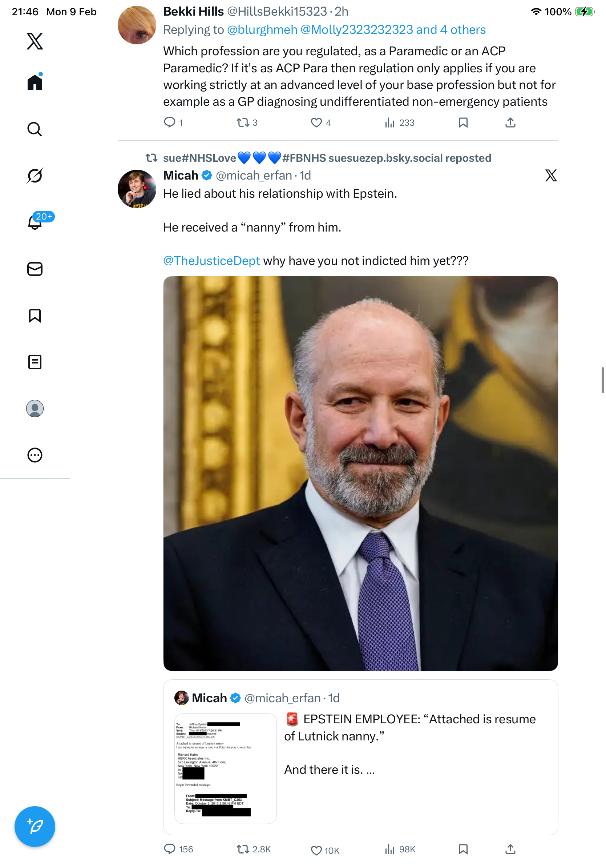Open Grok actions on Micah's post
Image resolution: width=606 pixels, height=868 pixels.
coord(551,176)
